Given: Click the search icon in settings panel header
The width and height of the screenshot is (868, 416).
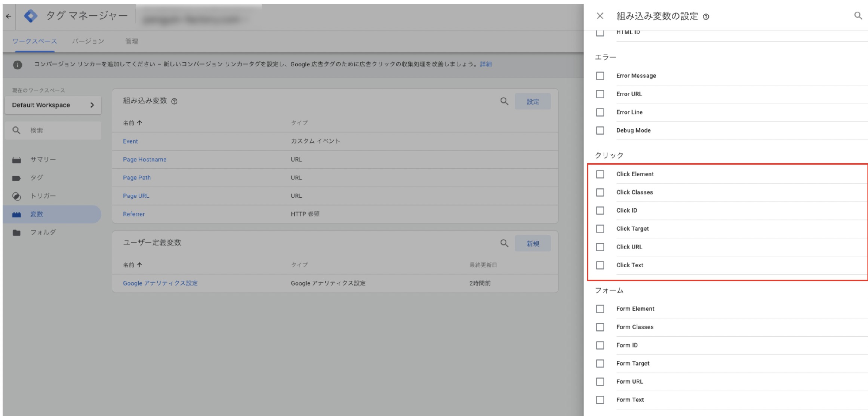Looking at the screenshot, I should click(x=858, y=16).
